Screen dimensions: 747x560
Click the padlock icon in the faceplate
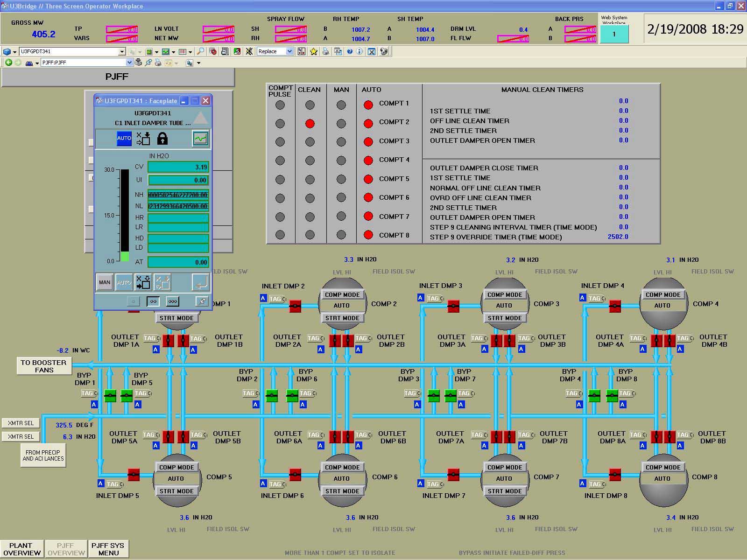162,138
